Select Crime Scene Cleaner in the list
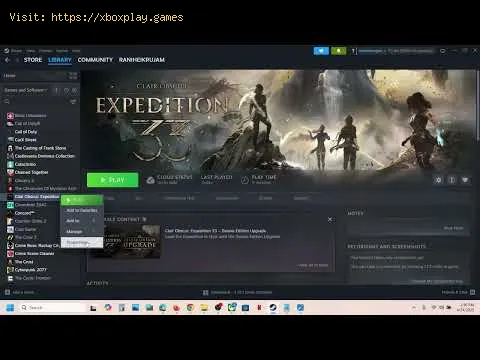 [34, 254]
